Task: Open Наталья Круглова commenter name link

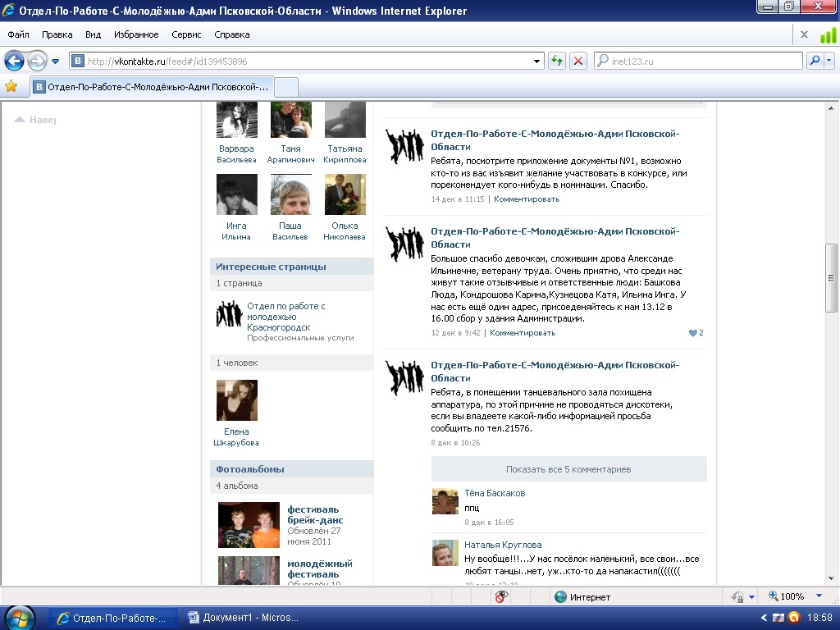Action: [503, 545]
